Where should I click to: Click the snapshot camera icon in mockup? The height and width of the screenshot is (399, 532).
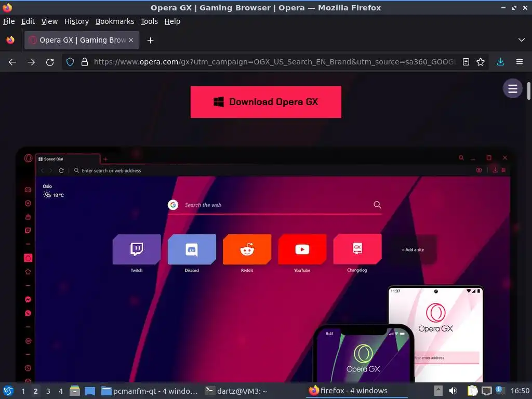pos(478,170)
